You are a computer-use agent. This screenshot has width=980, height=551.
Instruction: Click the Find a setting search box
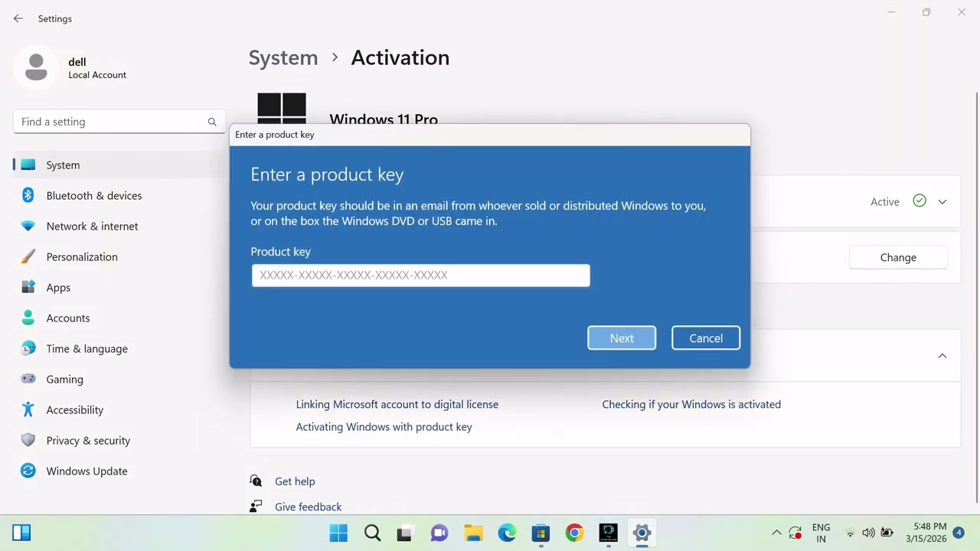[119, 122]
